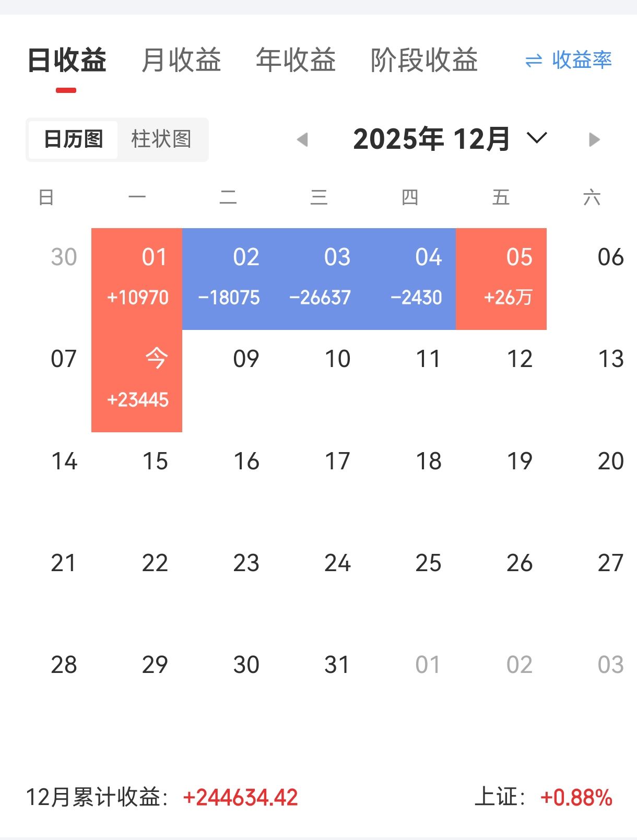Toggle display to 收益率
The width and height of the screenshot is (637, 840).
(x=582, y=60)
